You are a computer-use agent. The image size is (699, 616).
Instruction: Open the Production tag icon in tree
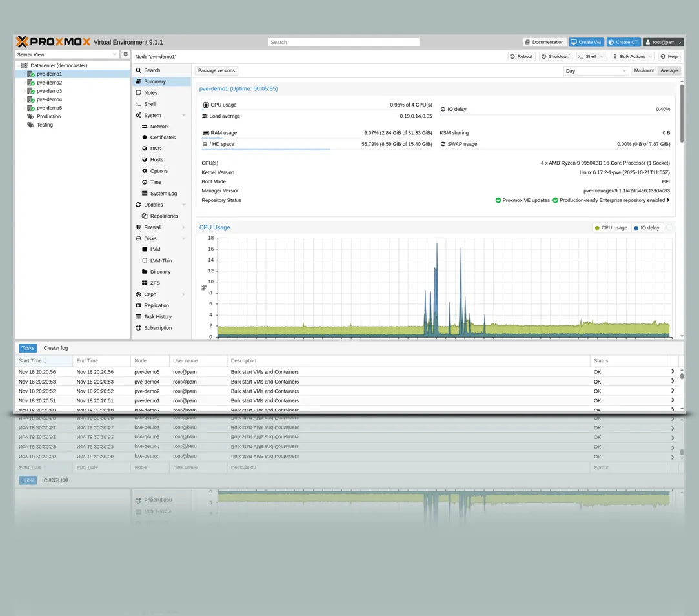click(30, 116)
